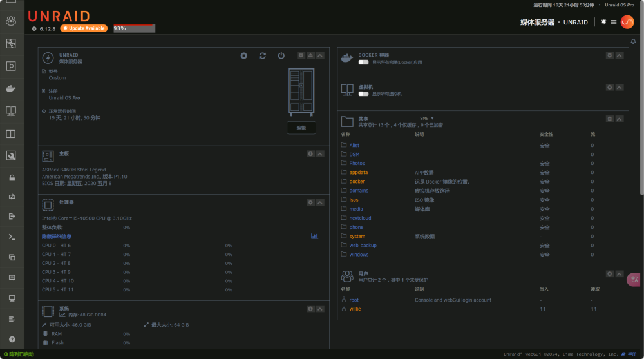Click the CPU chart icon in the processor tile

pos(315,236)
